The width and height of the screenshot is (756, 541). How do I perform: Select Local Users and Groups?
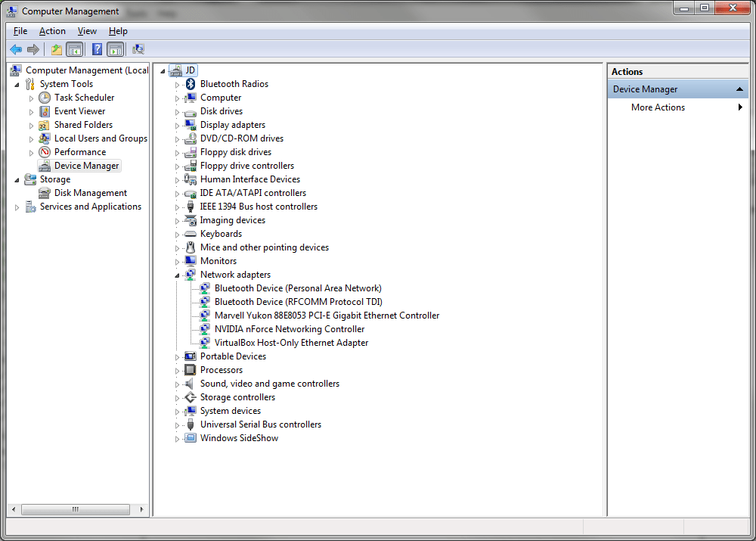coord(101,138)
